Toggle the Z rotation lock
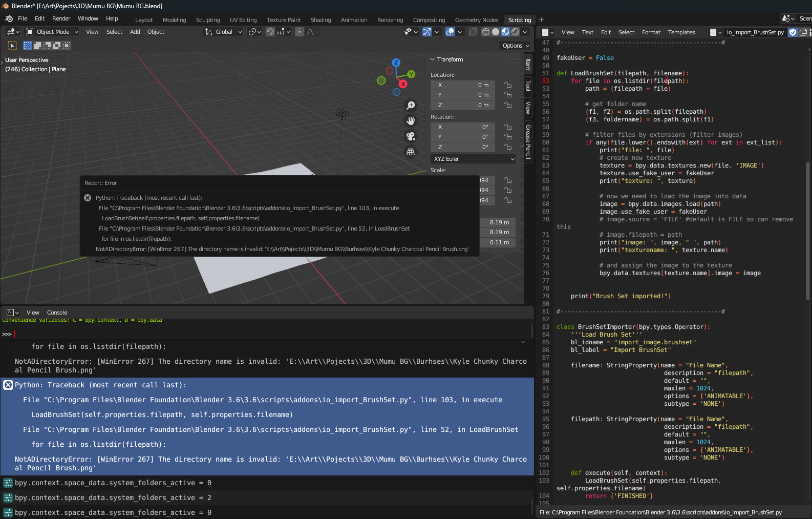The height and width of the screenshot is (519, 812). 508,147
